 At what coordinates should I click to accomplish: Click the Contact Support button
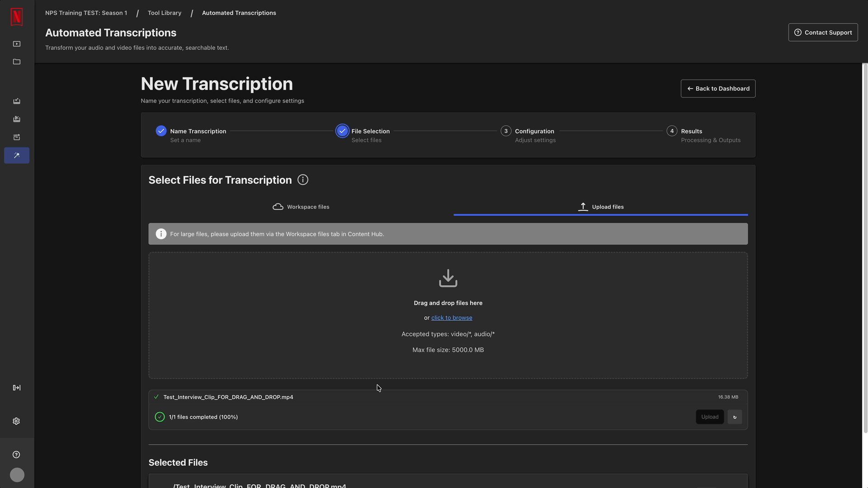pyautogui.click(x=823, y=33)
